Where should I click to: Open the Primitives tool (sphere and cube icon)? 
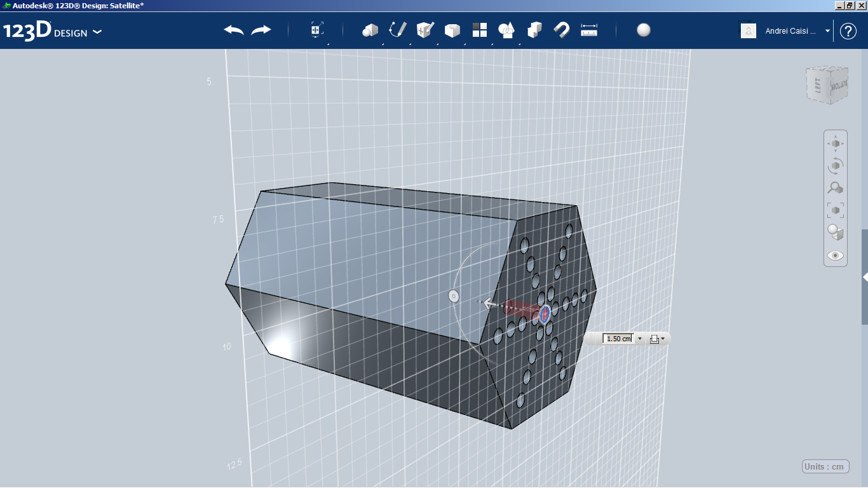pyautogui.click(x=370, y=30)
